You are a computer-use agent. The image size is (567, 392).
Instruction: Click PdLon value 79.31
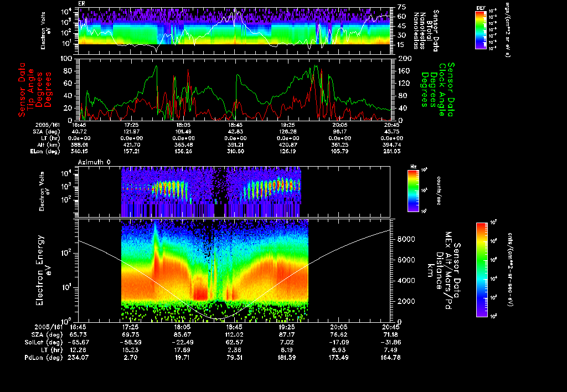point(234,358)
